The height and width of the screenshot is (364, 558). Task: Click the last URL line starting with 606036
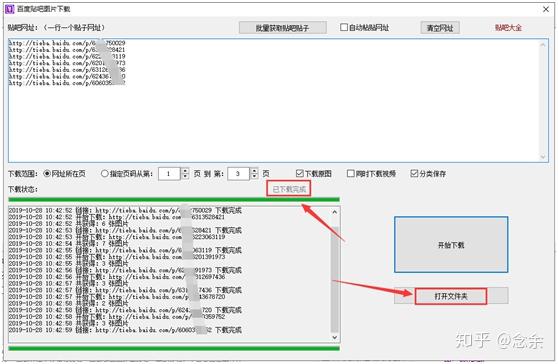[67, 83]
